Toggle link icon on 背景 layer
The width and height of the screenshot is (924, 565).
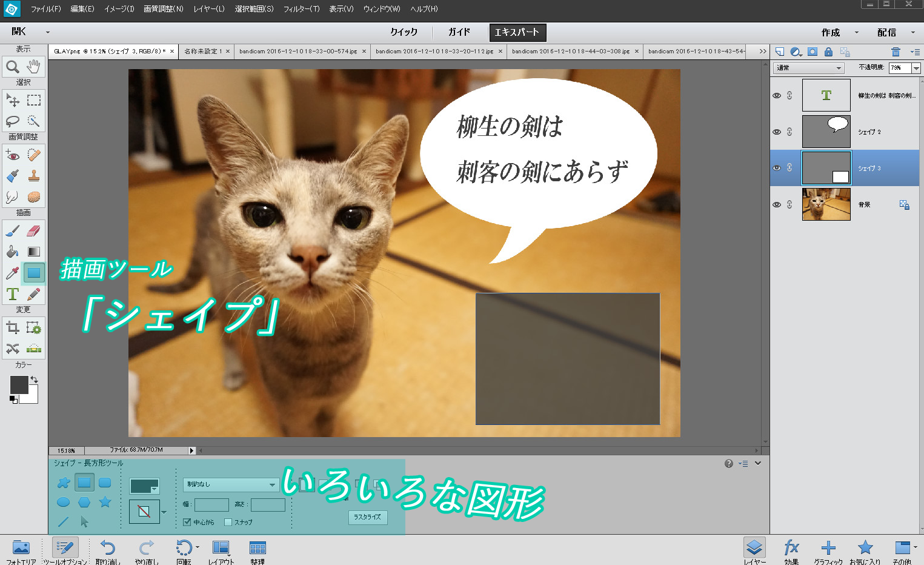(789, 204)
